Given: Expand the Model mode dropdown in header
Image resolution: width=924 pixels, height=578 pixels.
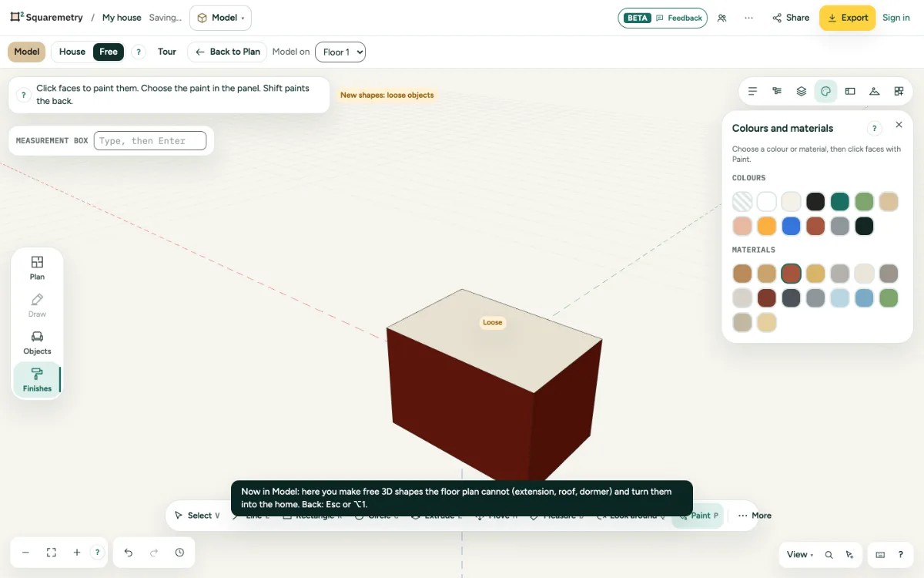Looking at the screenshot, I should pyautogui.click(x=220, y=18).
